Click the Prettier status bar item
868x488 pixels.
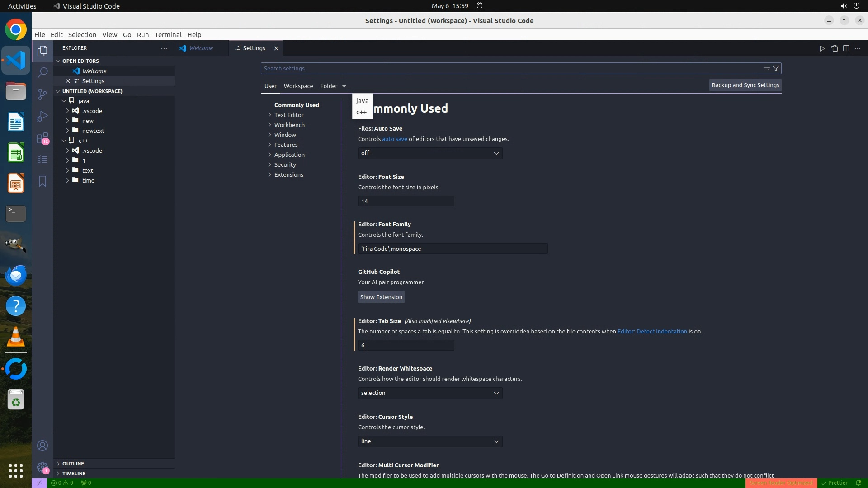835,483
